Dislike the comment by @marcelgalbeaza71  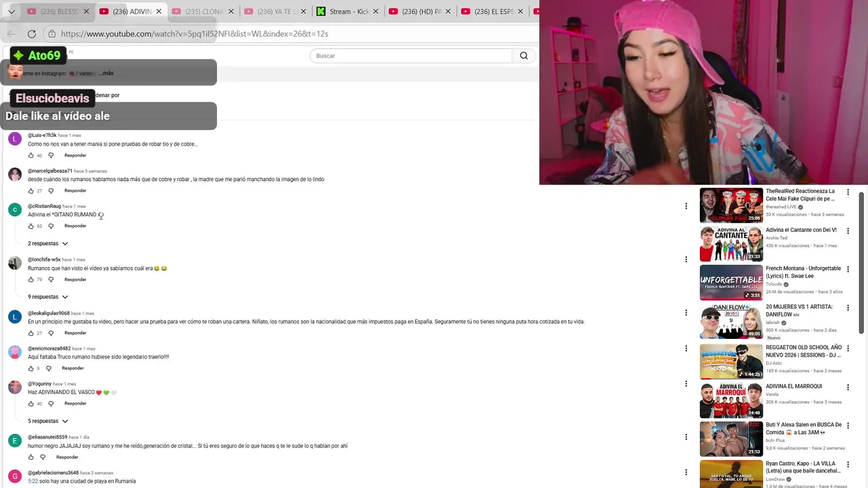[x=51, y=190]
